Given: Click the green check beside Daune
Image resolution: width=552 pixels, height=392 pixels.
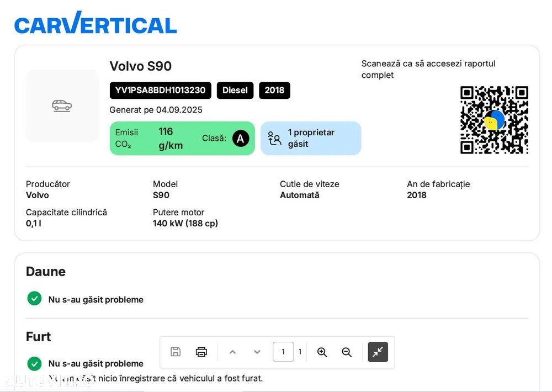Looking at the screenshot, I should tap(34, 299).
